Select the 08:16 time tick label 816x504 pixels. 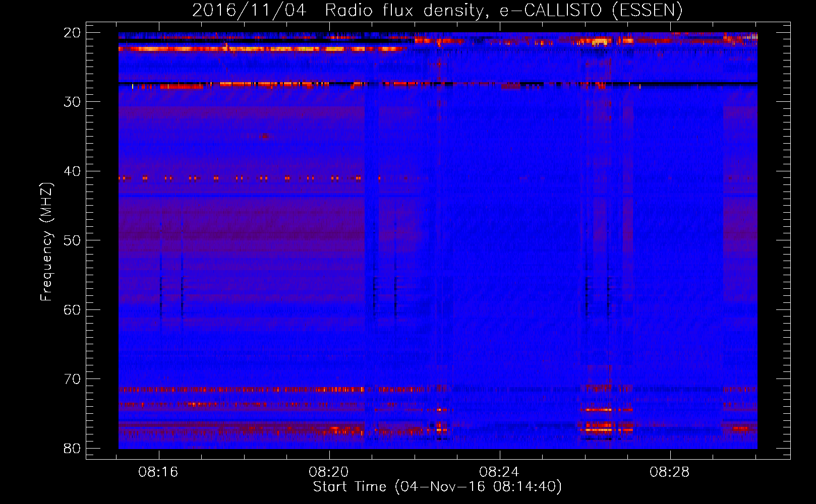pos(158,472)
